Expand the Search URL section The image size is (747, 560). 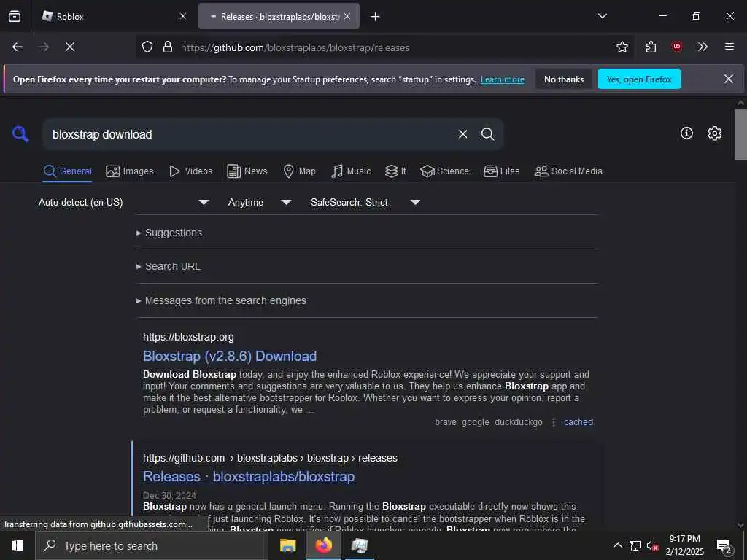(x=169, y=267)
